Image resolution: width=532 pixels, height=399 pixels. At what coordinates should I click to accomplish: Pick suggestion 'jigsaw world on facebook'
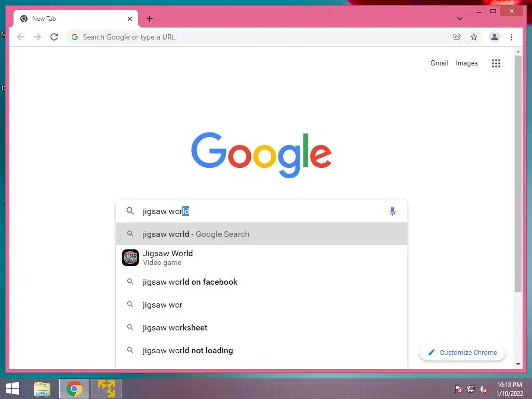261,282
